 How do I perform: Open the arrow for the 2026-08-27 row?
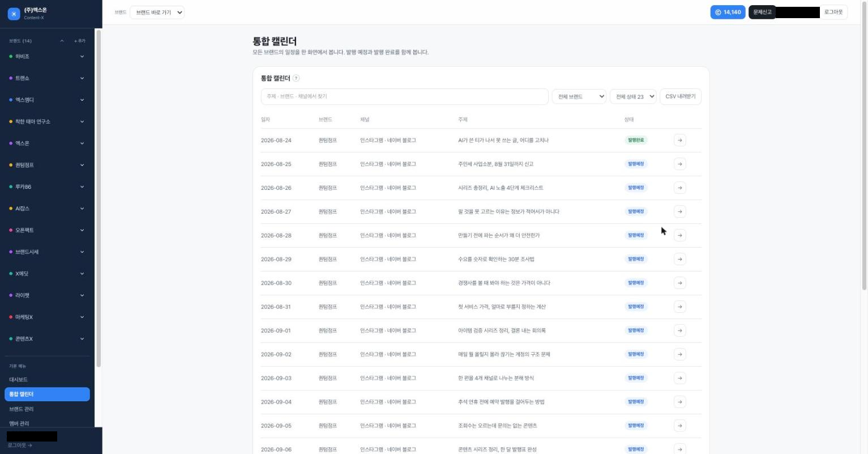pyautogui.click(x=679, y=211)
